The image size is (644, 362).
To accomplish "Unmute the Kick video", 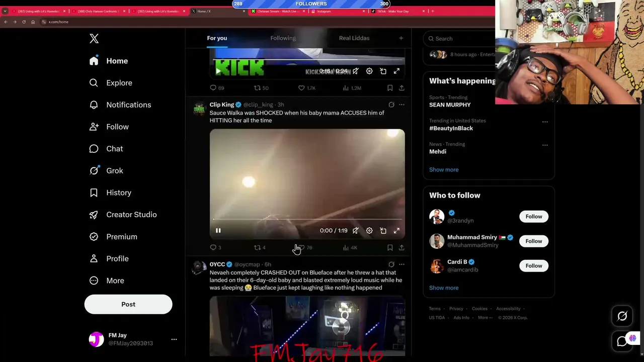I will [x=356, y=71].
